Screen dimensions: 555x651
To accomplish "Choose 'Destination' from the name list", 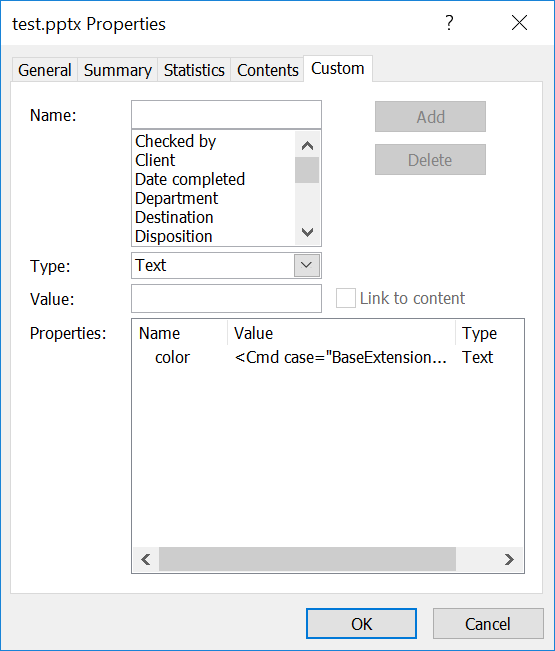I will [x=174, y=218].
